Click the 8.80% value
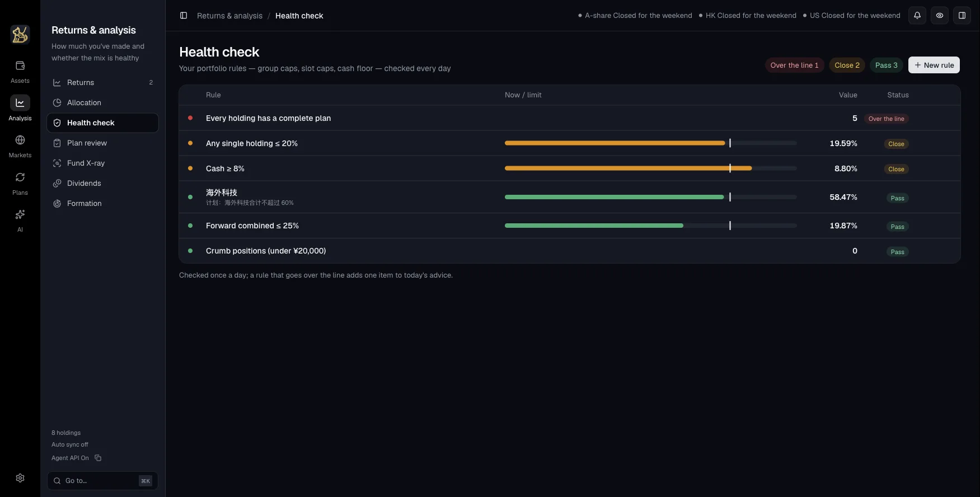 point(846,168)
